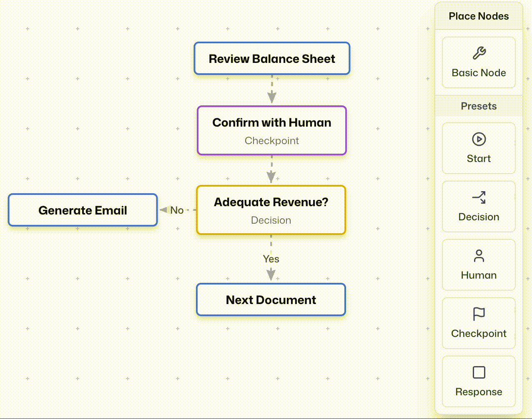
Task: Click the Basic Node label text
Action: (x=479, y=73)
